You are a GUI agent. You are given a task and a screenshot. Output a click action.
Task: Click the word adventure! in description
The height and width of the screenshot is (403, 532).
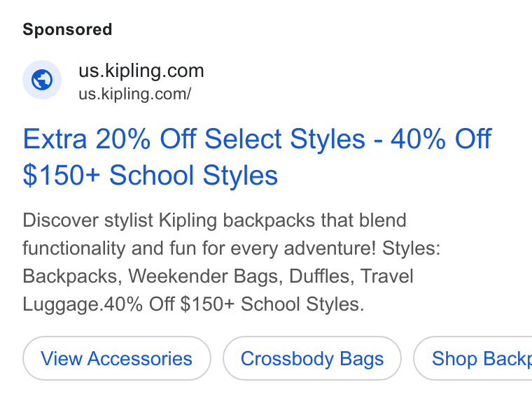pos(330,248)
